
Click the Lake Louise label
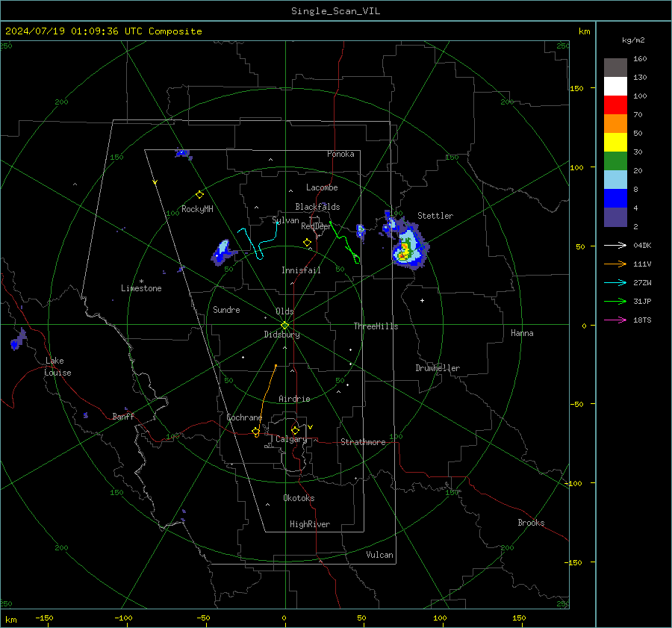57,367
